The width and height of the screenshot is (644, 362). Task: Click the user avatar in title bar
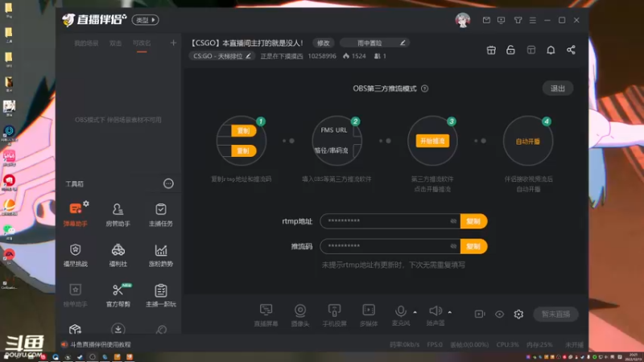[463, 20]
